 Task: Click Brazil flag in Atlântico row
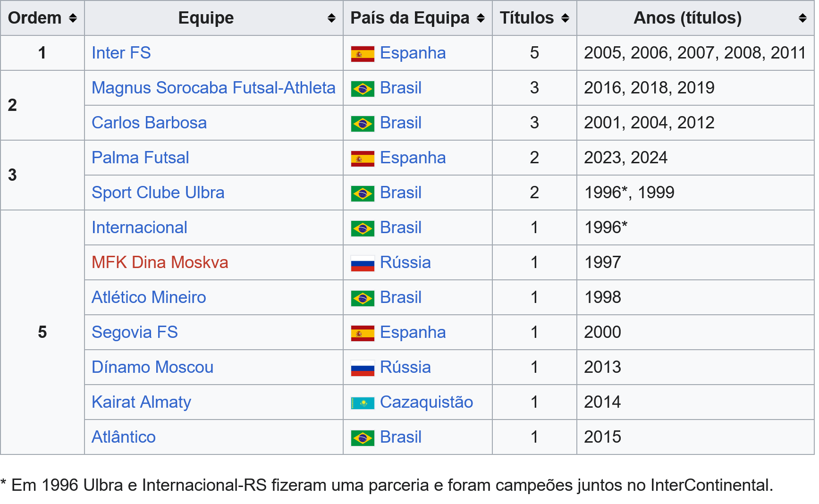(x=363, y=438)
